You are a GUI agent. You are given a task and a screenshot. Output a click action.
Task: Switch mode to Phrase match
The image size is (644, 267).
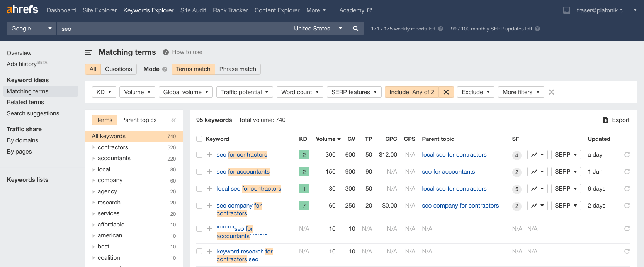pos(238,69)
